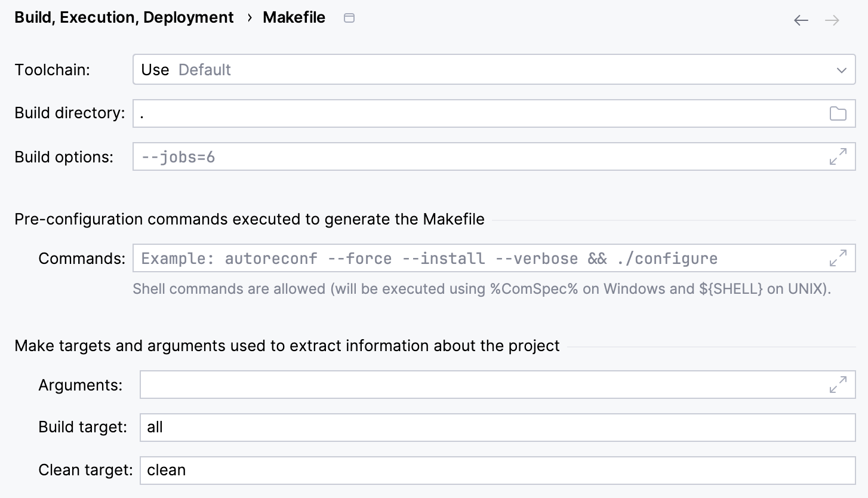Open the Commands field expanded editor icon

pos(839,258)
